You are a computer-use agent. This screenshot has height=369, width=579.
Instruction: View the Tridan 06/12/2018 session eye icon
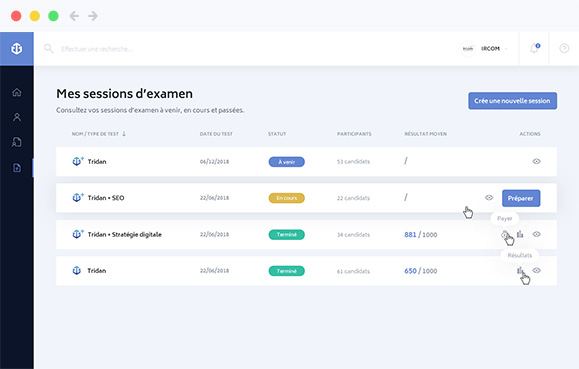click(537, 161)
